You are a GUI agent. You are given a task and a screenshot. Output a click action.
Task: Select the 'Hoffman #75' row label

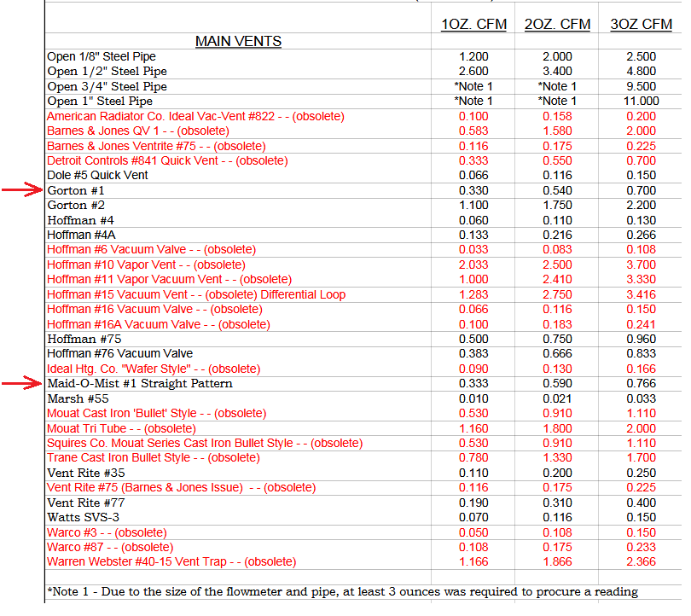point(84,340)
